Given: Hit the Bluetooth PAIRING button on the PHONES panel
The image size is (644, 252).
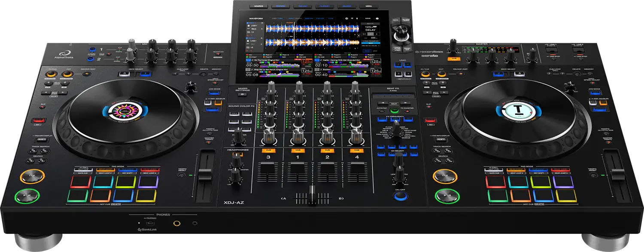Looking at the screenshot, I should point(150,223).
